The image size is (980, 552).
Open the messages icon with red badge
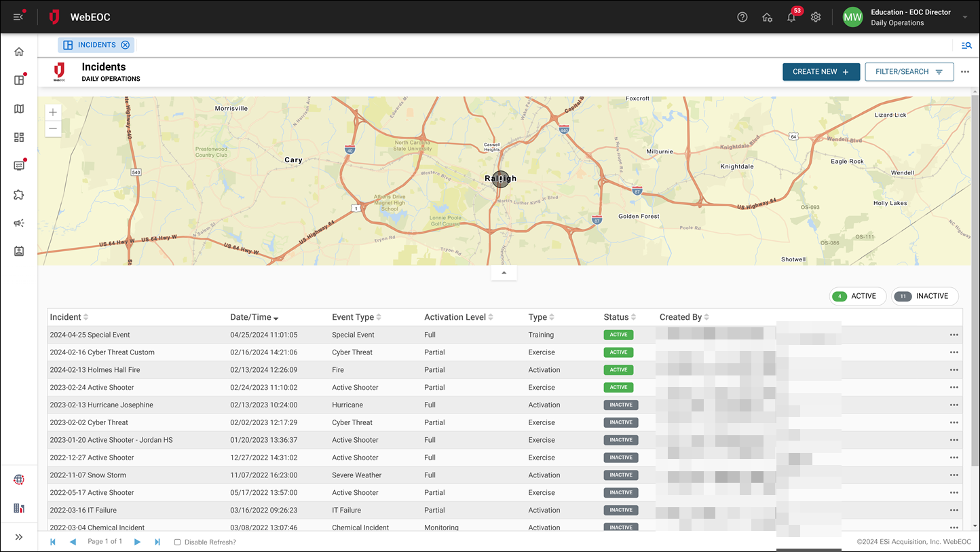tap(18, 165)
